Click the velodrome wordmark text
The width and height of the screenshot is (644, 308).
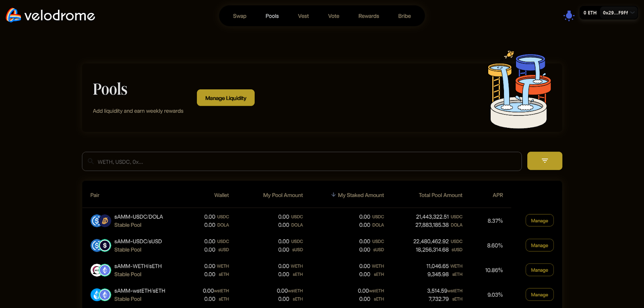click(60, 16)
